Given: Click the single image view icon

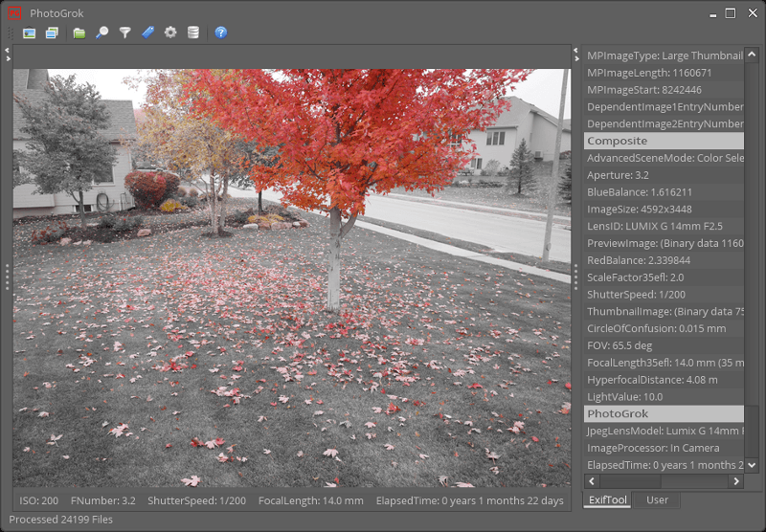Looking at the screenshot, I should coord(30,33).
